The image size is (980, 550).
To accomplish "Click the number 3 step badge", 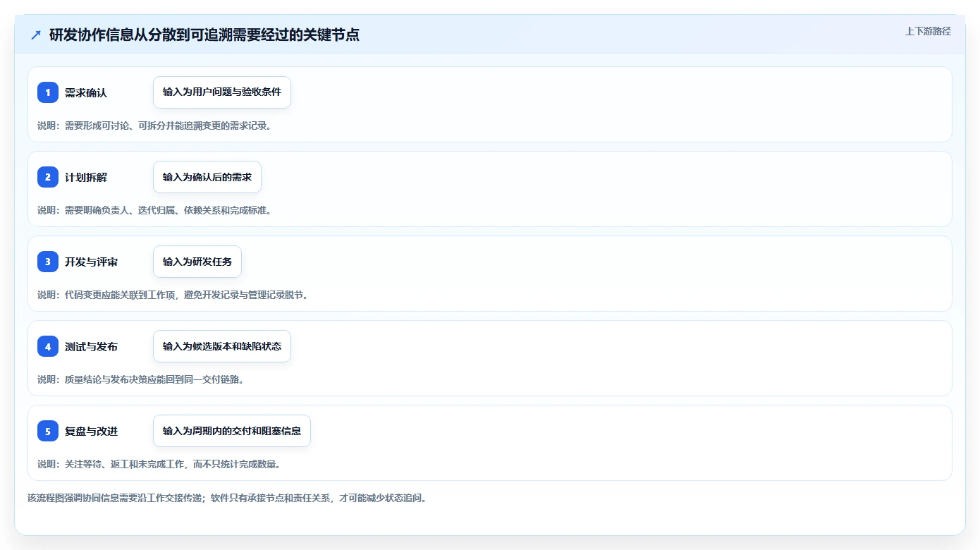I will [48, 262].
